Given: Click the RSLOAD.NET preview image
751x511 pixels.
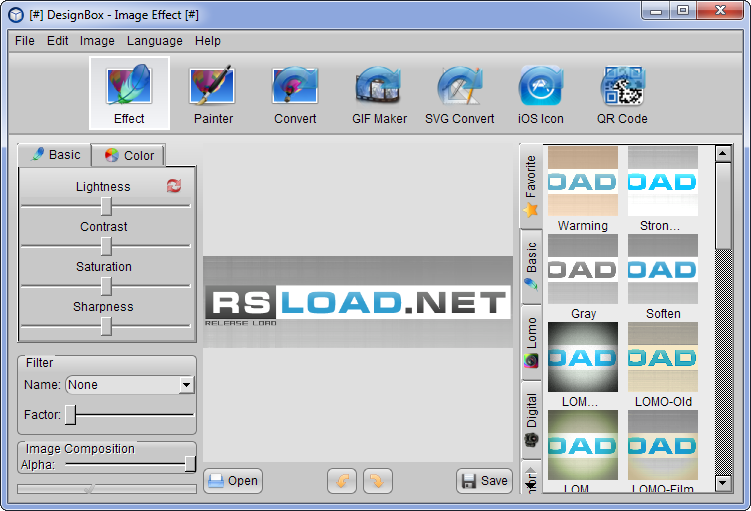Looking at the screenshot, I should (x=358, y=302).
